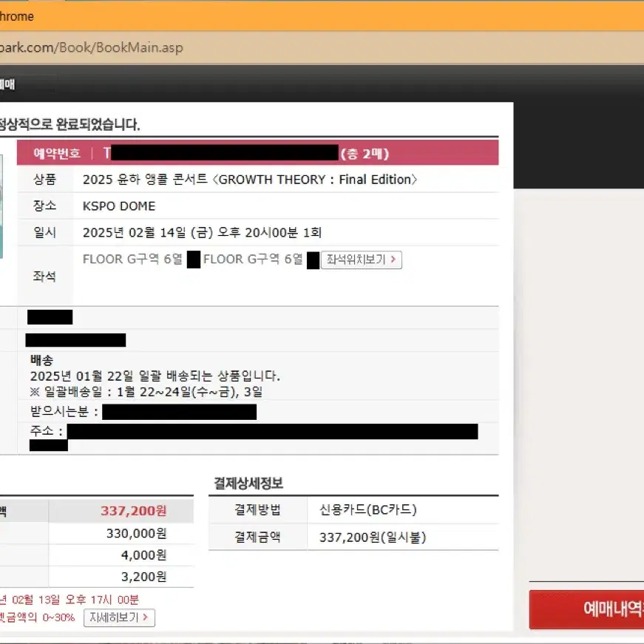
Task: Open the red 예매내역 booking history button
Action: coord(586,609)
